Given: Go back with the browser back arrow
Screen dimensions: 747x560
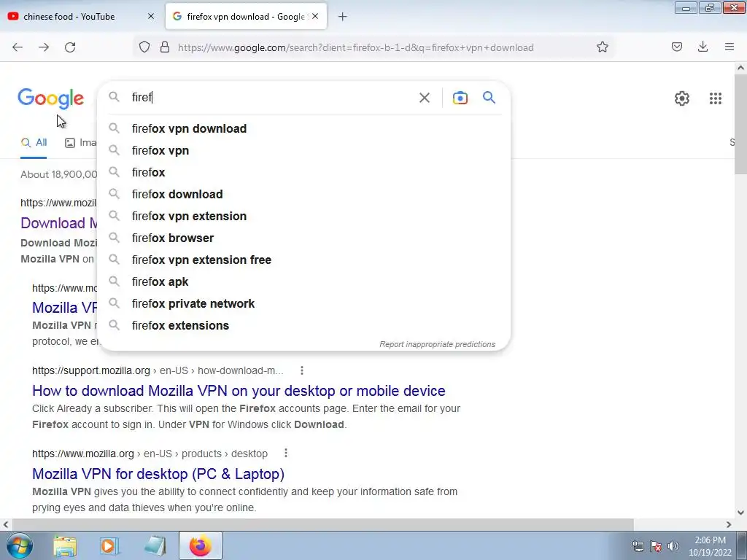Looking at the screenshot, I should [18, 47].
